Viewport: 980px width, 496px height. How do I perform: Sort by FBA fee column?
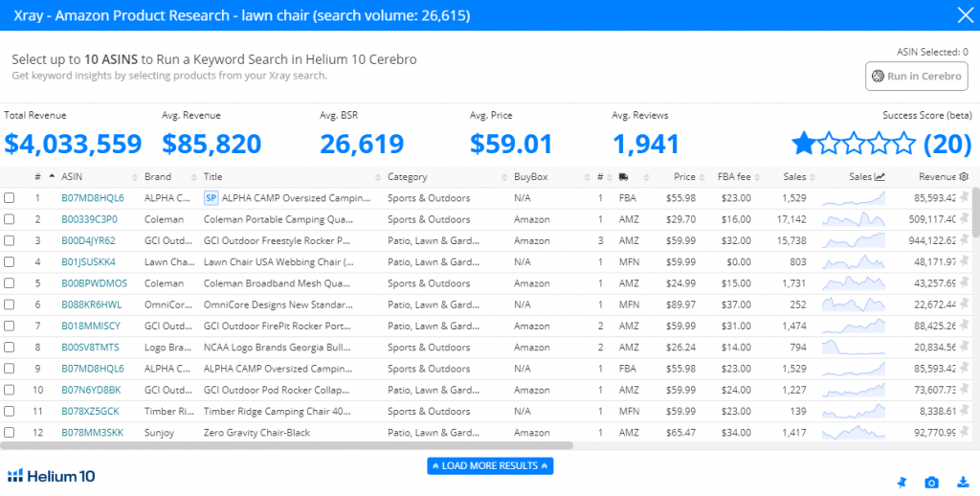tap(734, 177)
